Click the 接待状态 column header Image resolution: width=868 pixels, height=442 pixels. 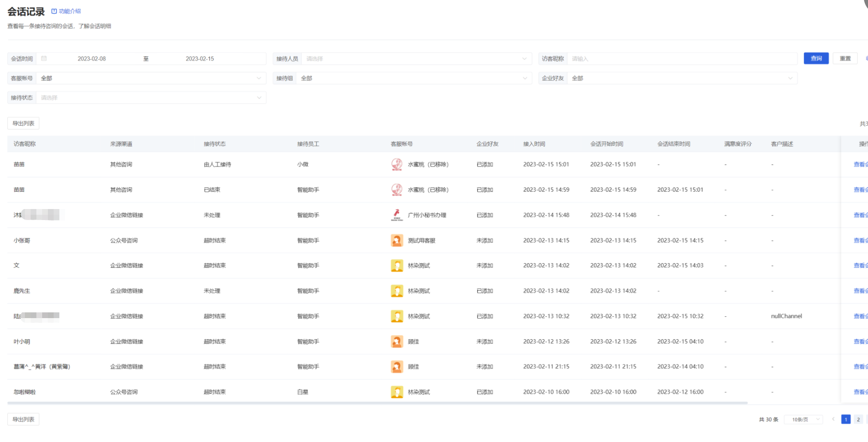pos(214,144)
